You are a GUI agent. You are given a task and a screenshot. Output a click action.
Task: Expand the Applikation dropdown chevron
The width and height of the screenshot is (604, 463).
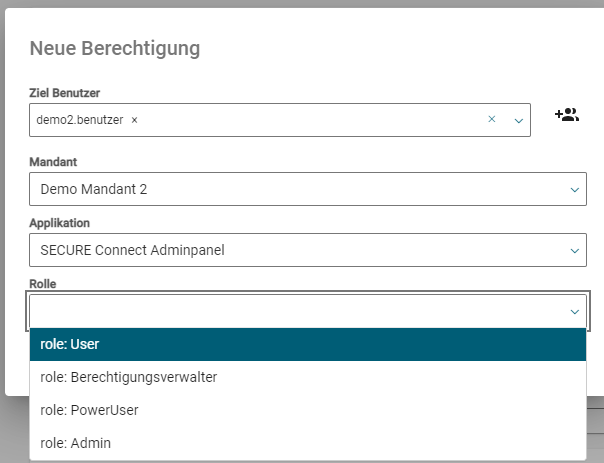point(575,250)
